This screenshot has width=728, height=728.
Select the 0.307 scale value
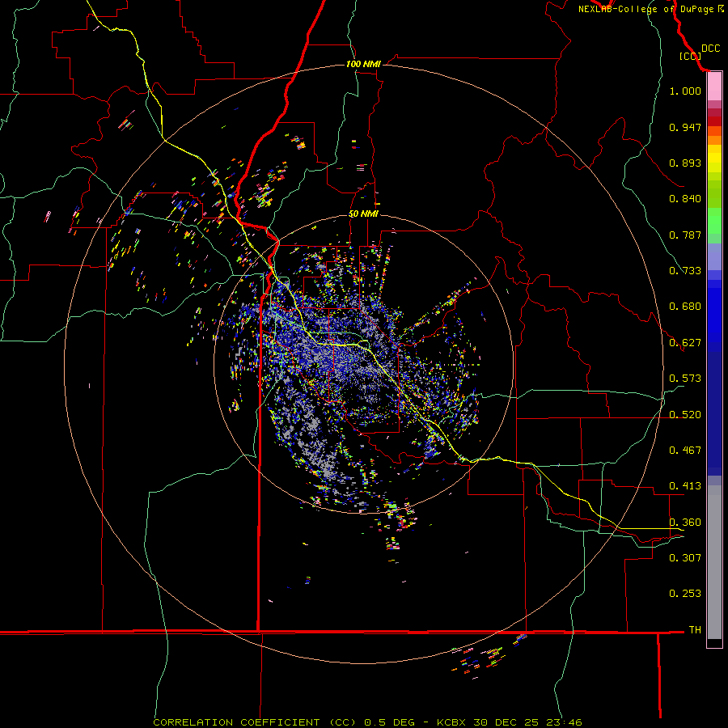685,558
